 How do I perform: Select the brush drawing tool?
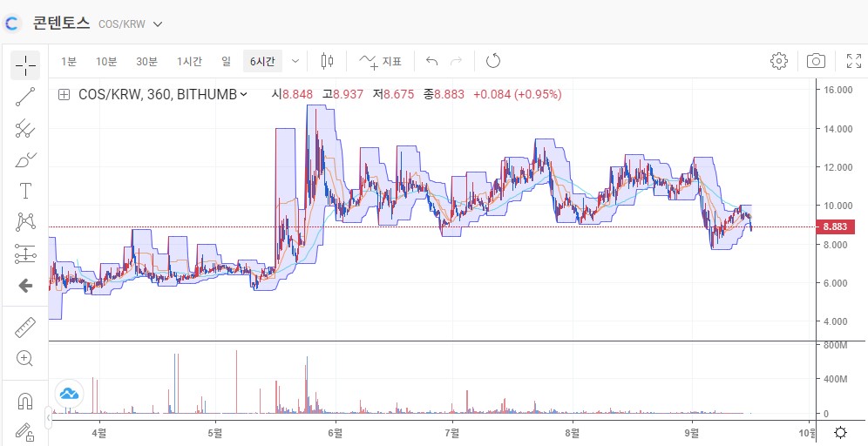pyautogui.click(x=25, y=160)
